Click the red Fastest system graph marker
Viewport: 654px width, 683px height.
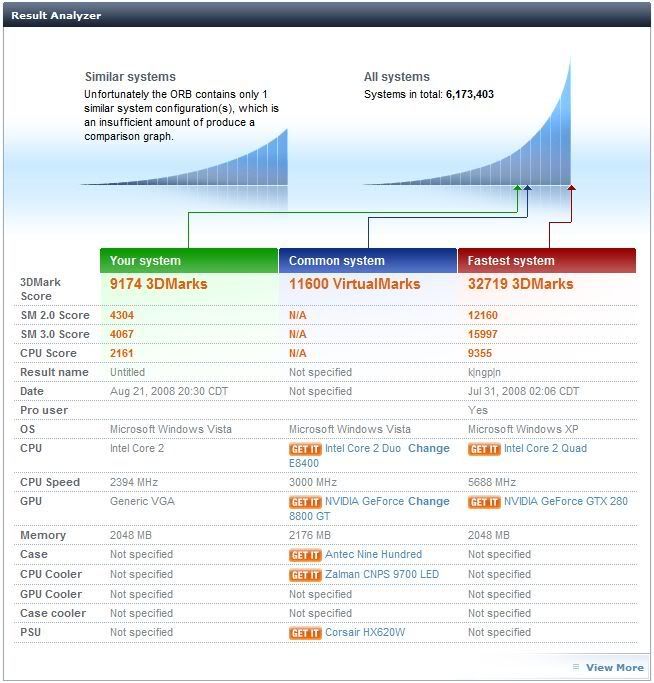click(x=571, y=188)
